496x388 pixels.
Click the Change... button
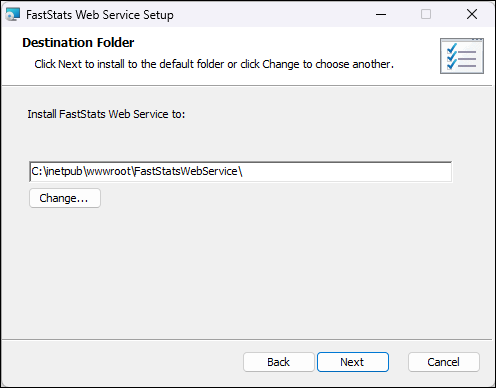(65, 198)
